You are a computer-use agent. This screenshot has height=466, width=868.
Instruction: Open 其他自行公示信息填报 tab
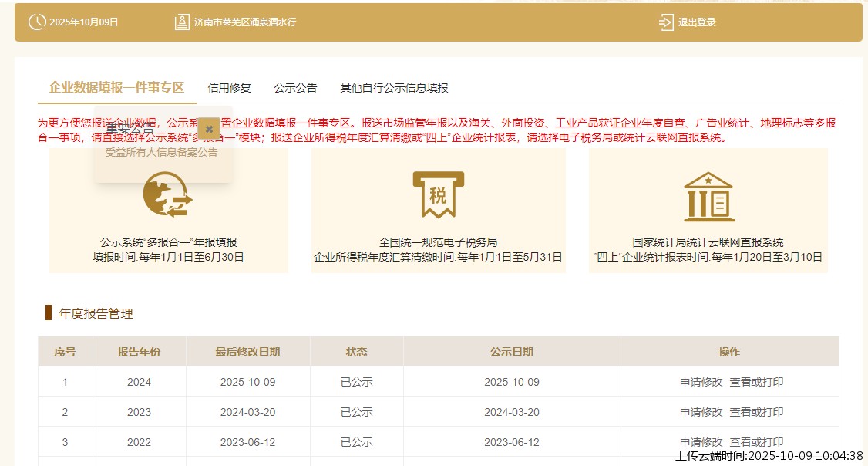point(394,88)
